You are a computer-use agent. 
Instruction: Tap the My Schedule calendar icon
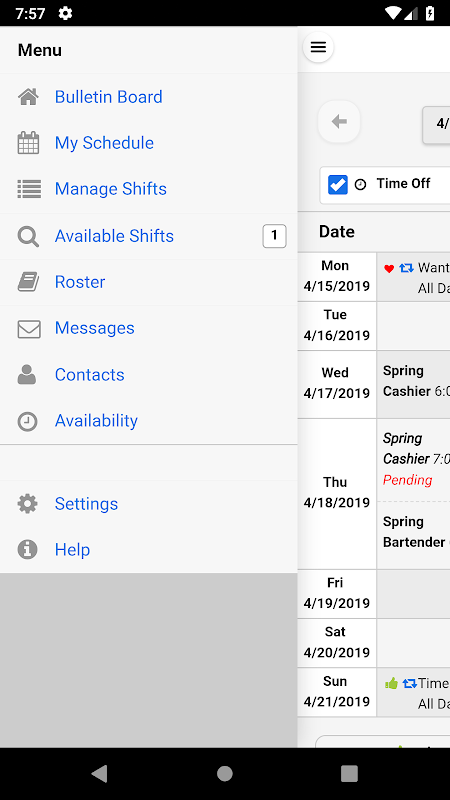[x=29, y=143]
